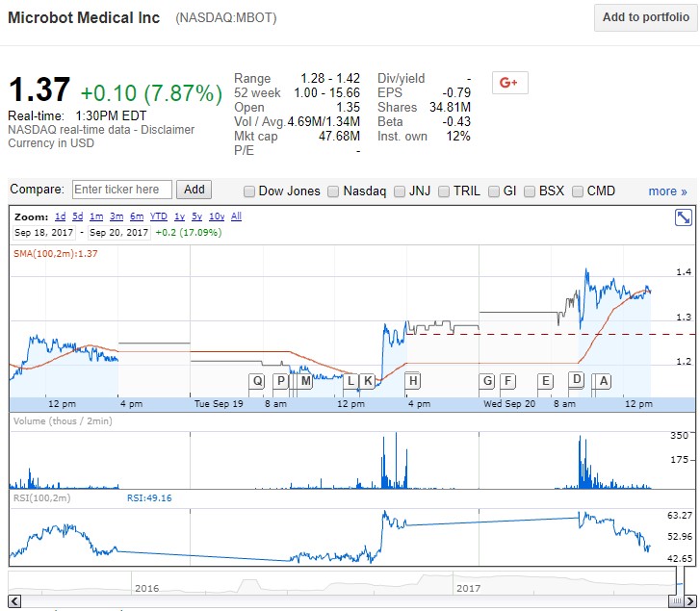
Task: Set chart zoom to 1d
Action: [61, 216]
